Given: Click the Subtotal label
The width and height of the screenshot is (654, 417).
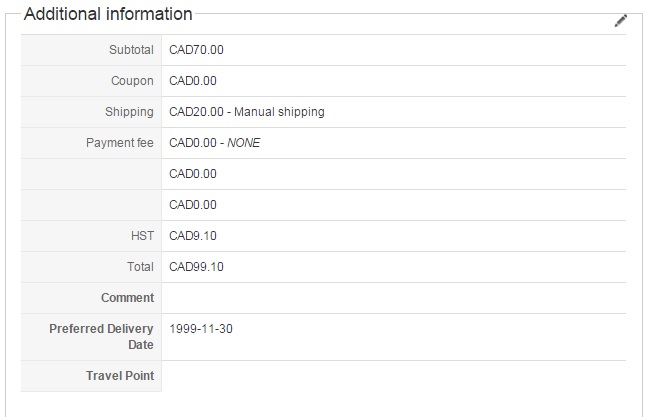Looking at the screenshot, I should [131, 50].
